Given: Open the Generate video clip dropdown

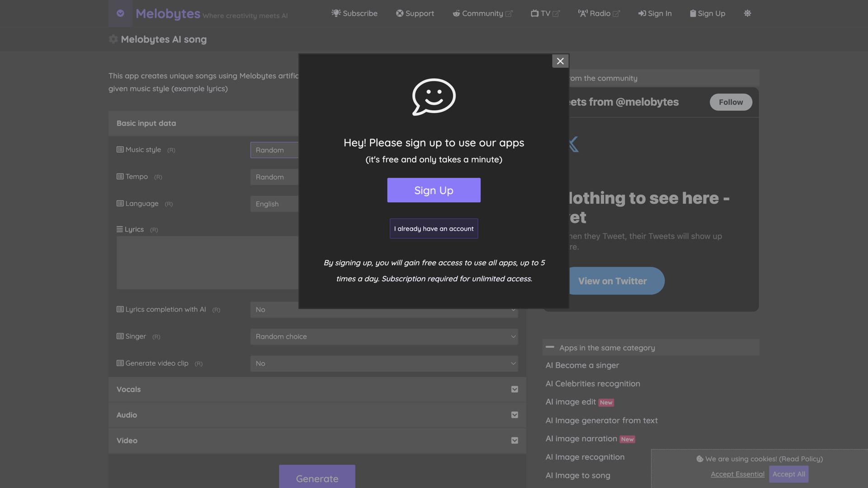Looking at the screenshot, I should point(384,364).
